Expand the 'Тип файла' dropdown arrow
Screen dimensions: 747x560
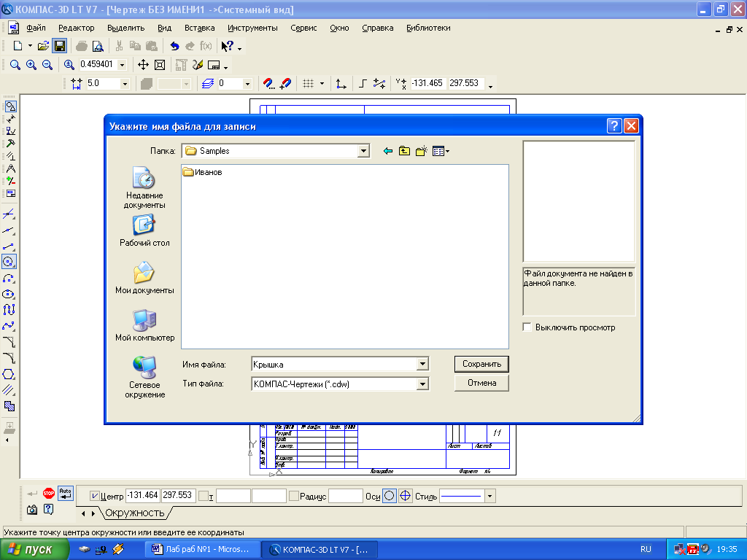coord(422,384)
